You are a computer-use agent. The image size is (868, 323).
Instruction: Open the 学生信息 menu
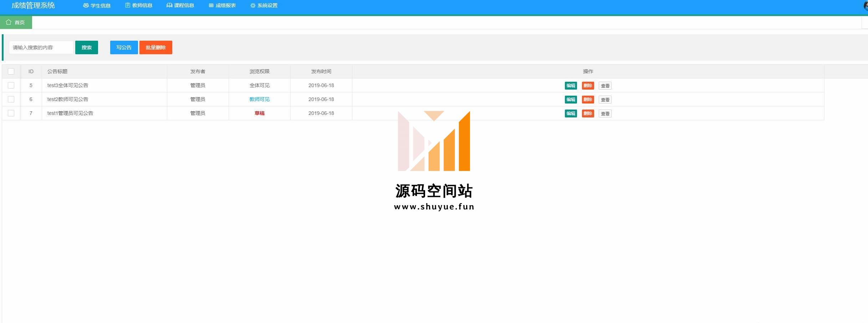click(97, 6)
